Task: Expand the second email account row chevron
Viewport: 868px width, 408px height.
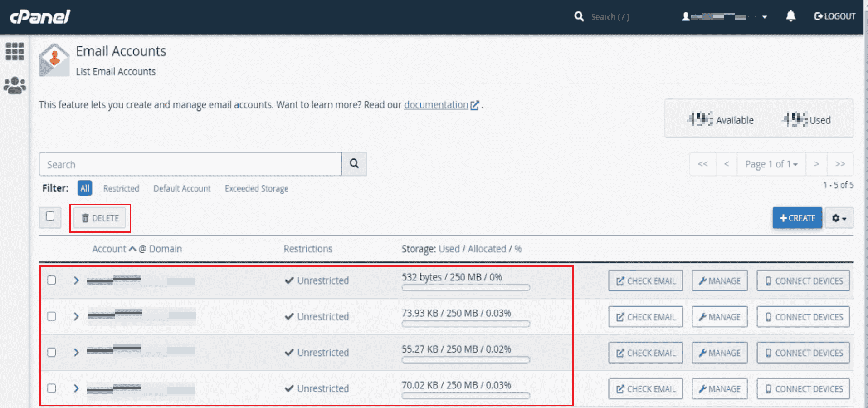Action: click(76, 316)
